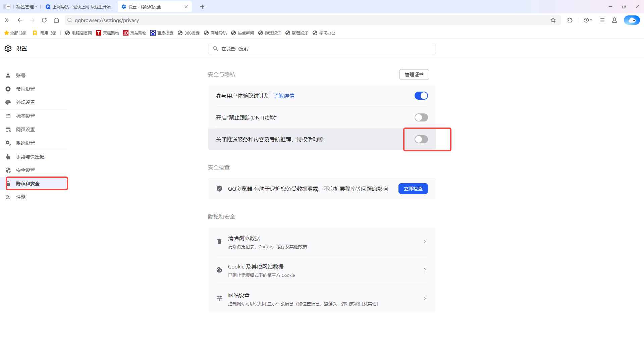Open the browser extensions icon
Viewport: 644px width, 349px height.
click(570, 20)
